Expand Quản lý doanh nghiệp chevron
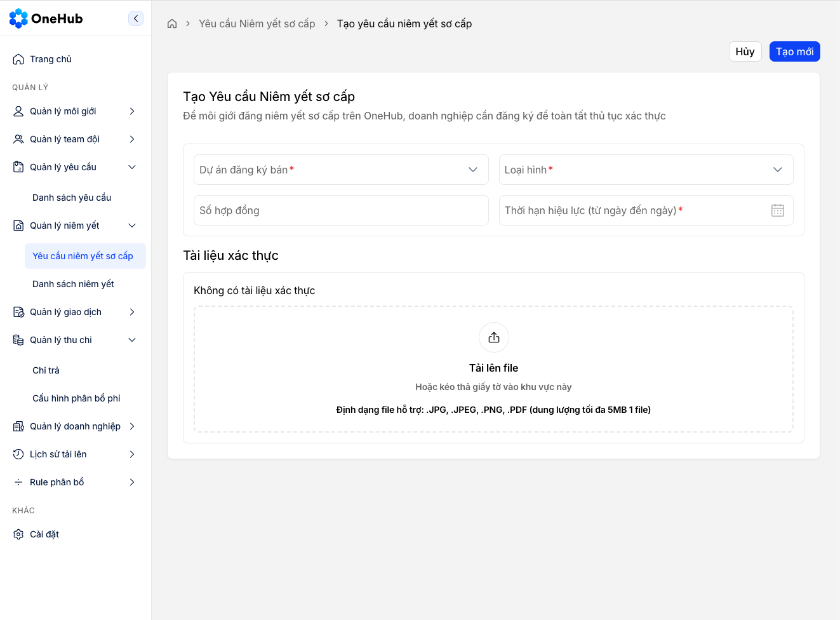Image resolution: width=840 pixels, height=620 pixels. [132, 426]
